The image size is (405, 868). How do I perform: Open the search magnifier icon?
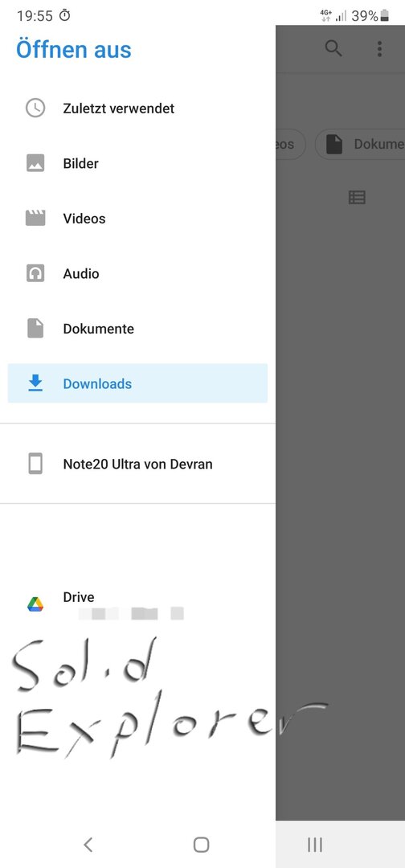333,49
